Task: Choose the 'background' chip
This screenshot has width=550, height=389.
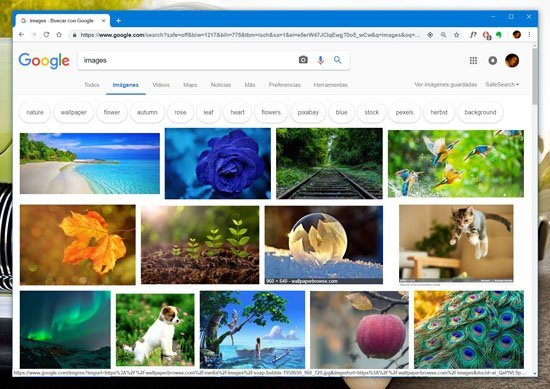Action: pyautogui.click(x=481, y=112)
